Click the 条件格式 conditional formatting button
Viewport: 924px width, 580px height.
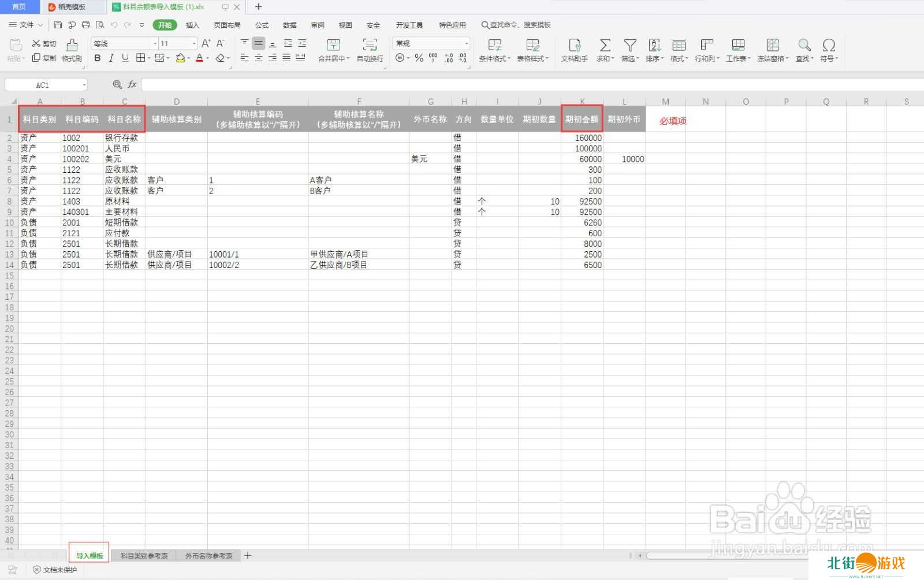click(x=494, y=46)
